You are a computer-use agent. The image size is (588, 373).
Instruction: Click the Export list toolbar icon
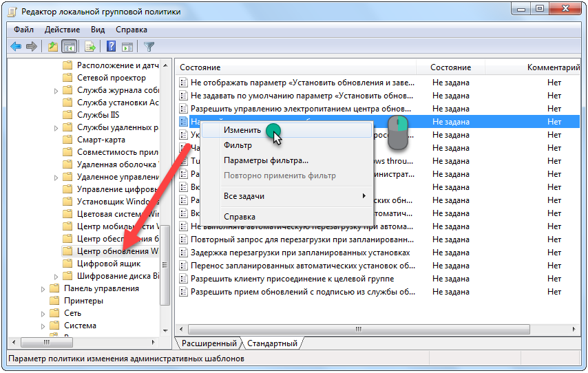point(90,47)
